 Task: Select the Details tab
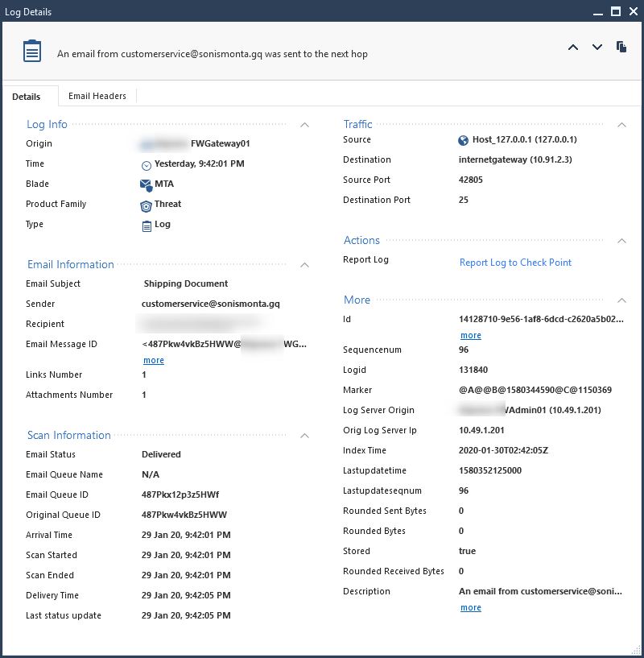click(x=27, y=96)
